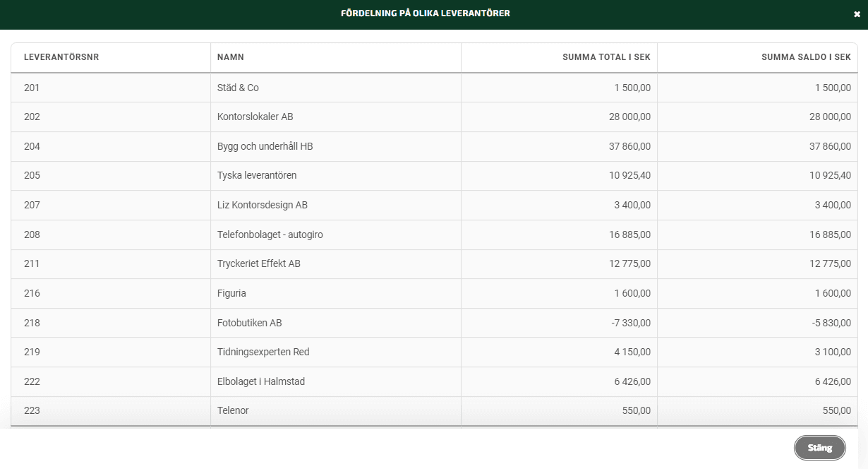Select supplier number 207 cell
868x469 pixels.
[x=111, y=206]
